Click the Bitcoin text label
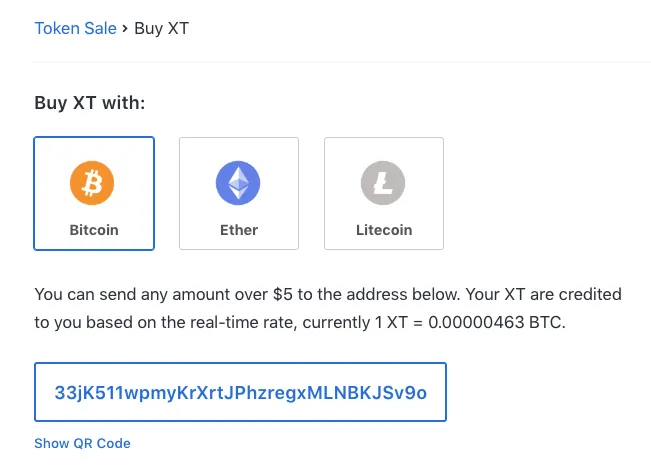This screenshot has height=466, width=651. tap(94, 230)
